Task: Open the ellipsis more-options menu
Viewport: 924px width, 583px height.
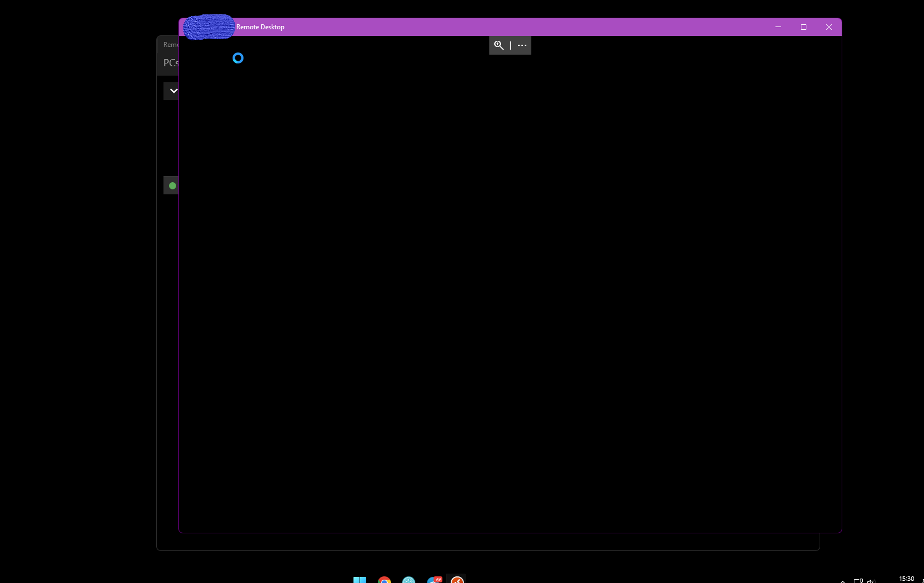Action: (x=522, y=45)
